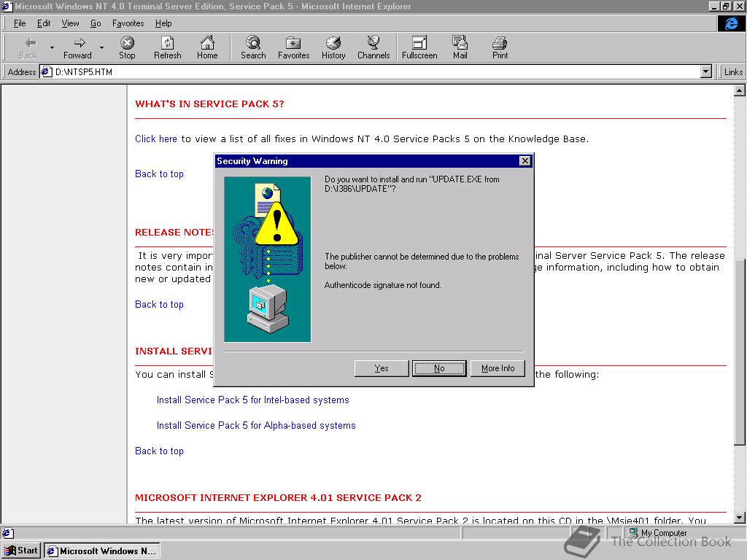Click the warning illustration in dialog

pos(267,259)
